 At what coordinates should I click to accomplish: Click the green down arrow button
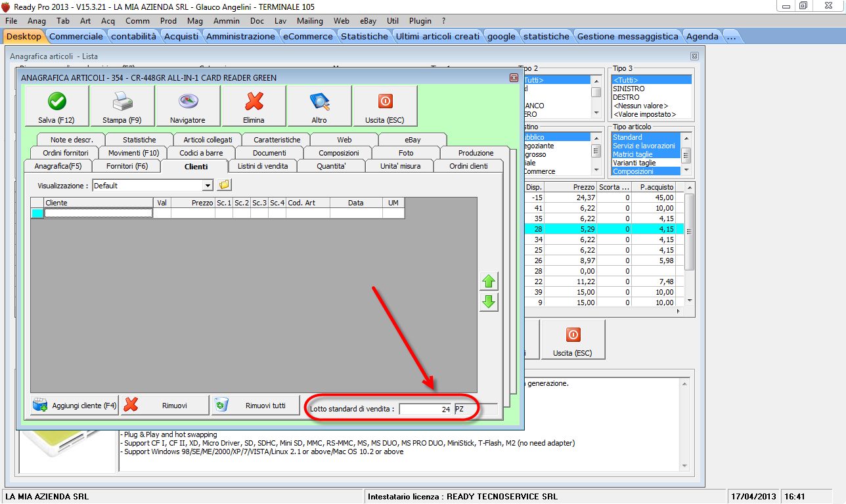pyautogui.click(x=488, y=303)
